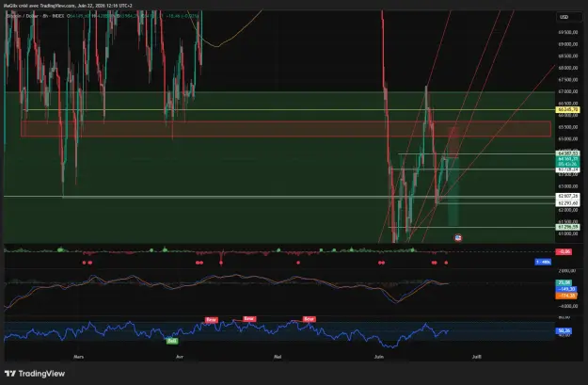Viewport: 588px width, 385px height.
Task: Click the Mars label on time axis
Action: (78, 357)
